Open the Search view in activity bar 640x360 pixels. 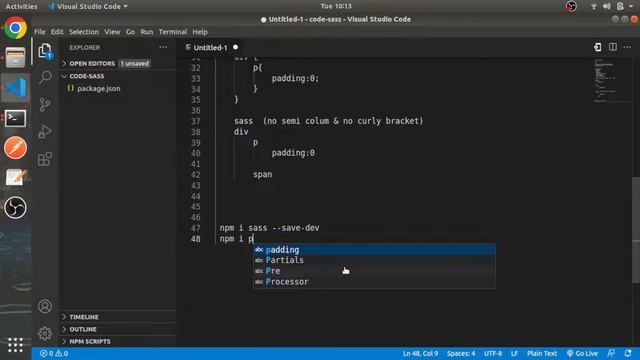tap(45, 77)
